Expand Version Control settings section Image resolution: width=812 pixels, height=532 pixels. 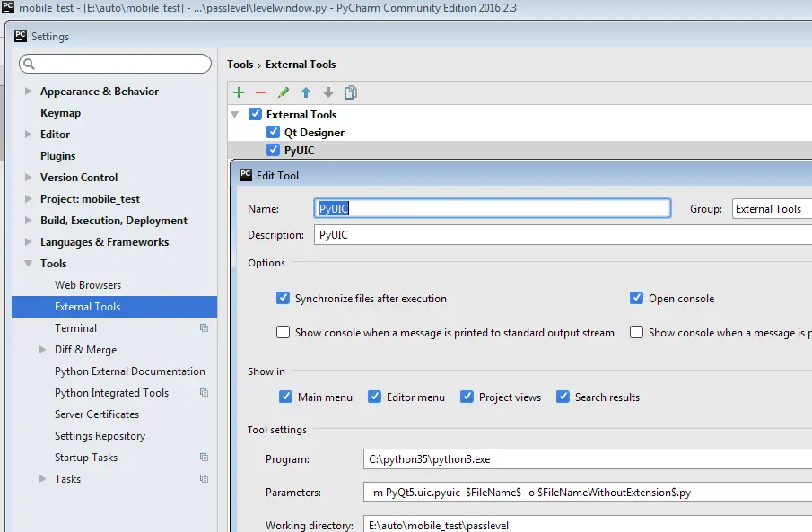28,177
